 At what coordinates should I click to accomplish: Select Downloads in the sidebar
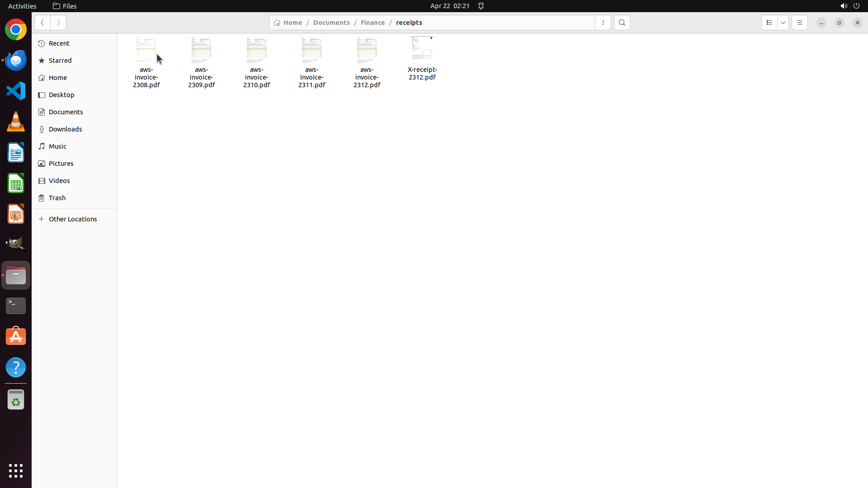pyautogui.click(x=65, y=129)
